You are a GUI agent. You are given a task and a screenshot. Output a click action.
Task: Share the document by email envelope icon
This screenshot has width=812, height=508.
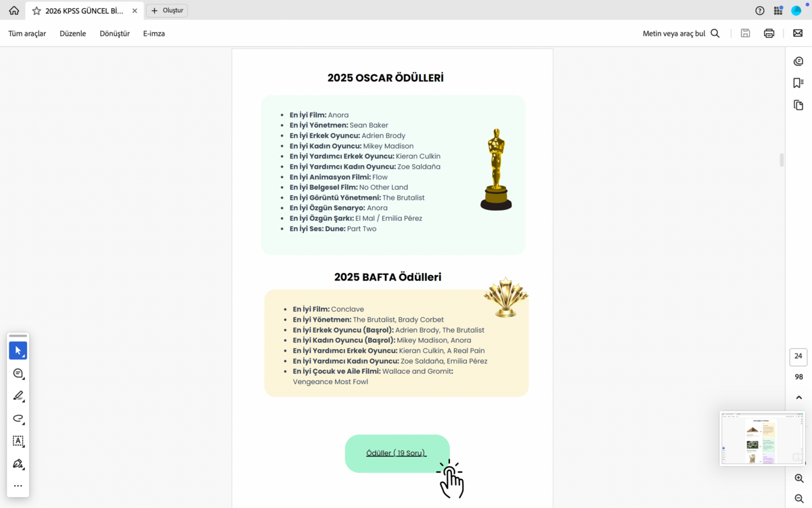(798, 33)
